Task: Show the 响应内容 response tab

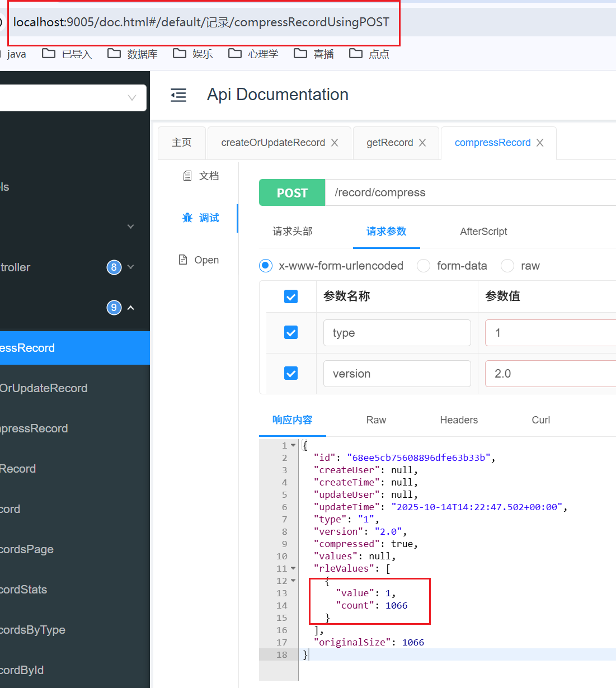Action: (x=293, y=420)
